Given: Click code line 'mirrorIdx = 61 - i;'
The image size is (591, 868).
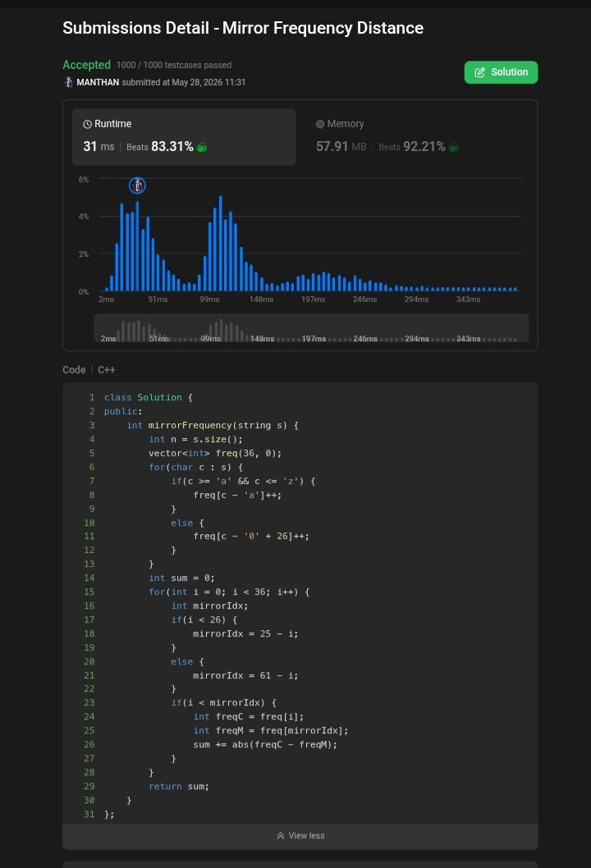Looking at the screenshot, I should (245, 675).
